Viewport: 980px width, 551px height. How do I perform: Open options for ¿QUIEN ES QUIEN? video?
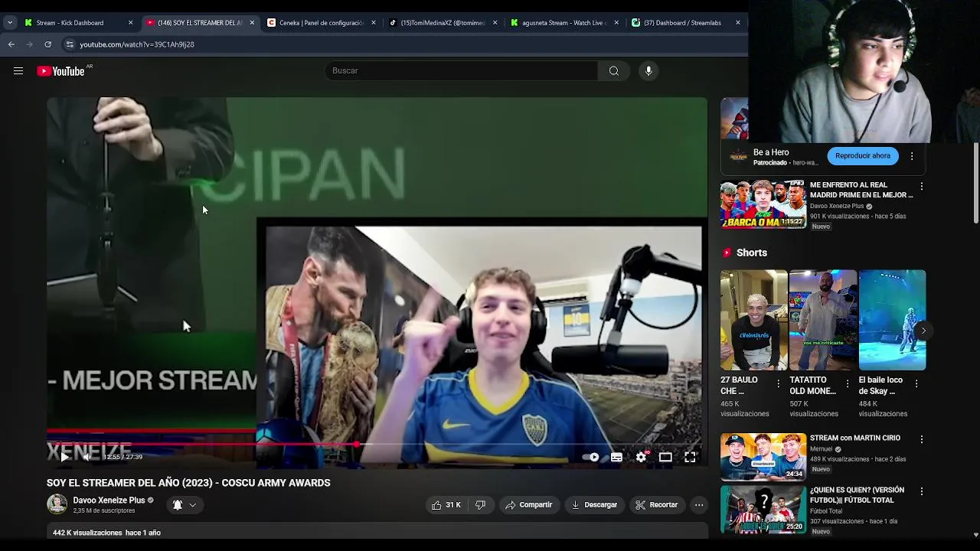922,491
